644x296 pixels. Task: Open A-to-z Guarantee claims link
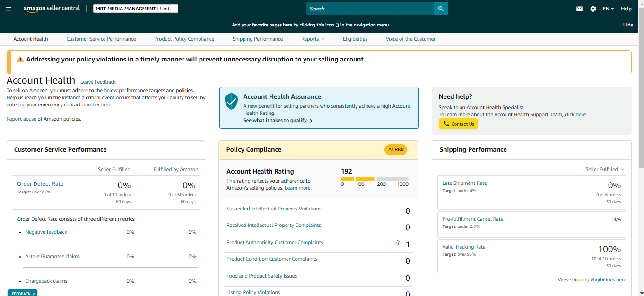52,256
